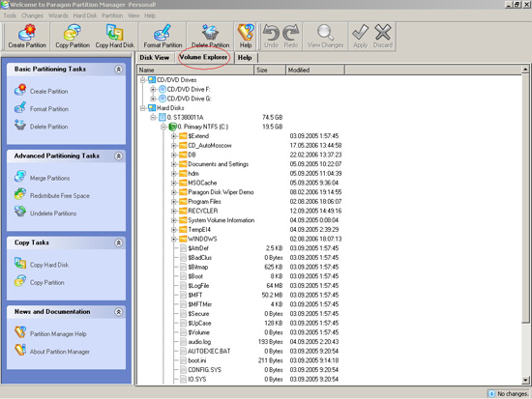
Task: Sort the list by Name column
Action: (195, 71)
